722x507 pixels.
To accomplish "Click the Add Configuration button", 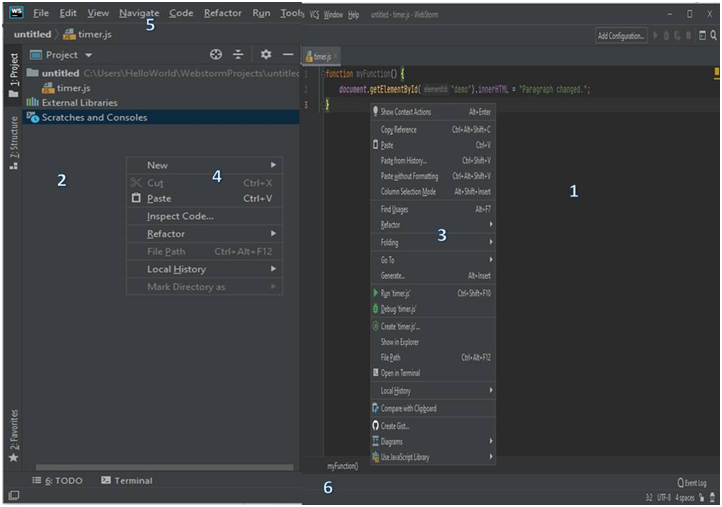I will click(621, 35).
